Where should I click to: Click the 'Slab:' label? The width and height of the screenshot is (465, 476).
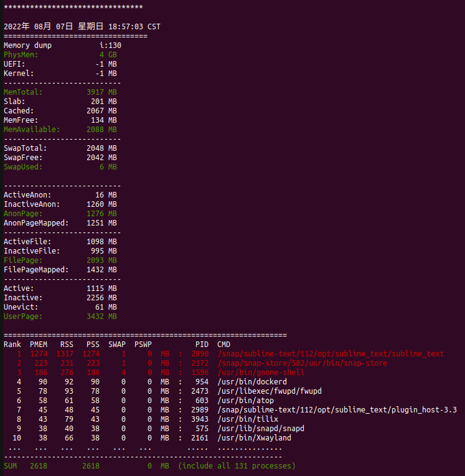[14, 102]
